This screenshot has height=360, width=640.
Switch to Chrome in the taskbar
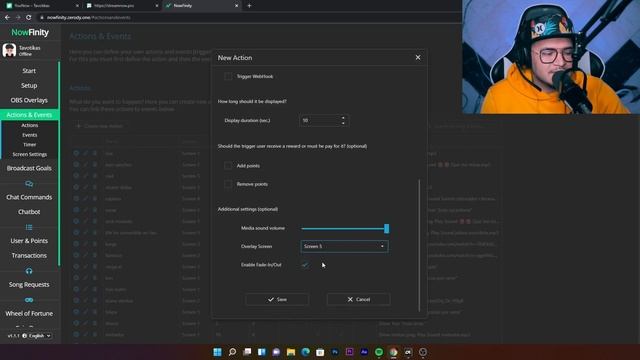(393, 352)
